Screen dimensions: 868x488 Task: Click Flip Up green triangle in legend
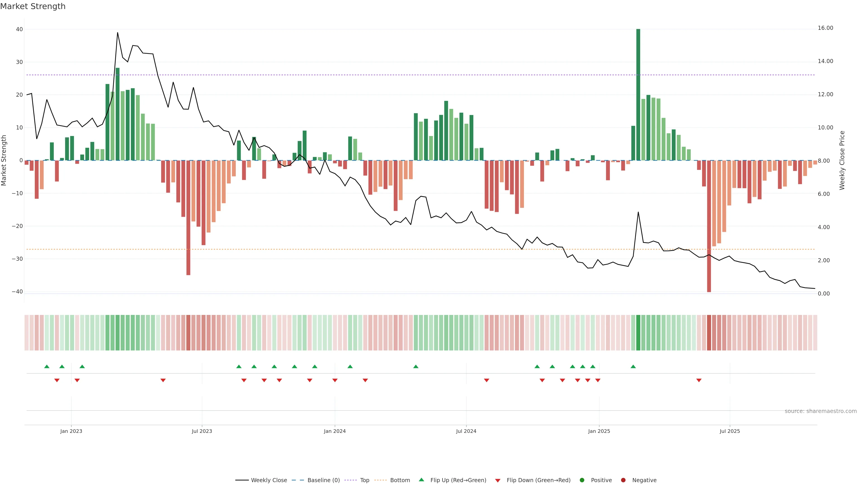421,480
